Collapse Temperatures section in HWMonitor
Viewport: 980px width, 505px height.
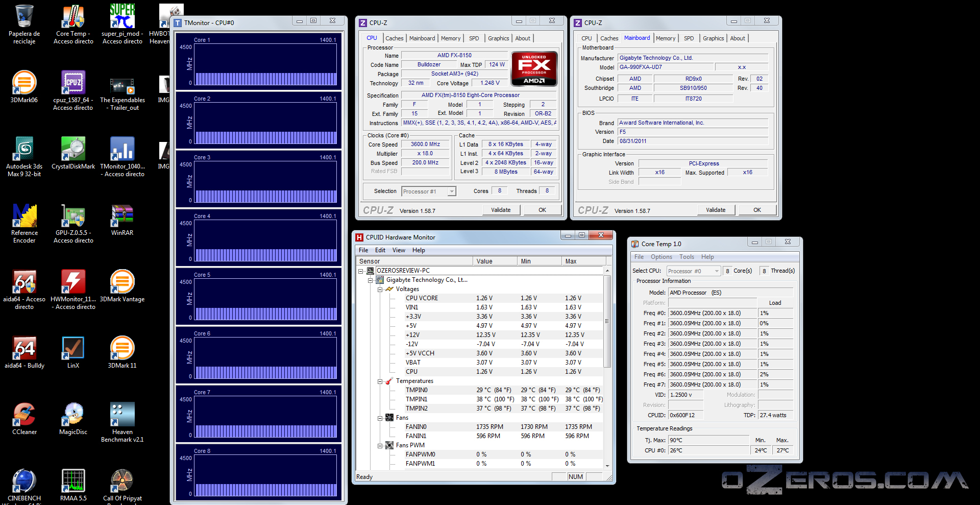point(380,381)
